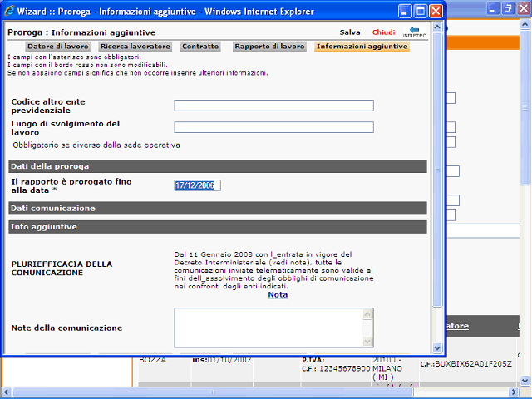Click the INDIETRO back arrow icon
532x399 pixels.
(x=414, y=32)
